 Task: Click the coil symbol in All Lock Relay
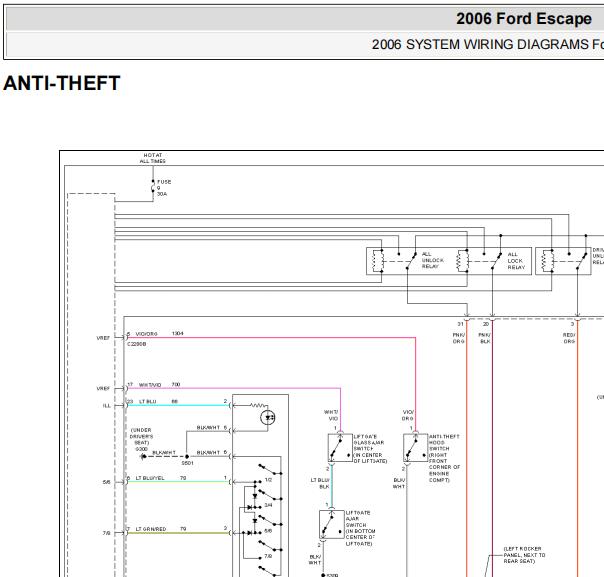462,261
